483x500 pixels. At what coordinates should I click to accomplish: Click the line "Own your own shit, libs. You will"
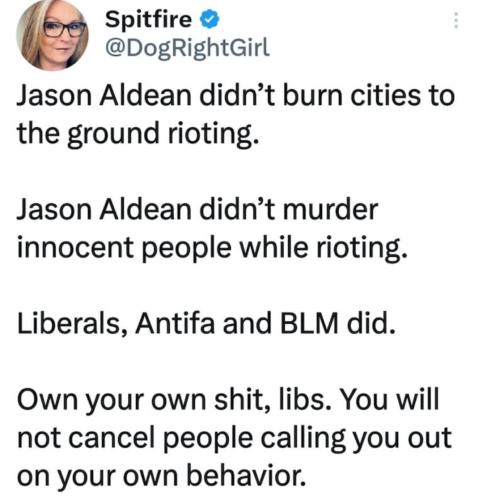[x=228, y=400]
